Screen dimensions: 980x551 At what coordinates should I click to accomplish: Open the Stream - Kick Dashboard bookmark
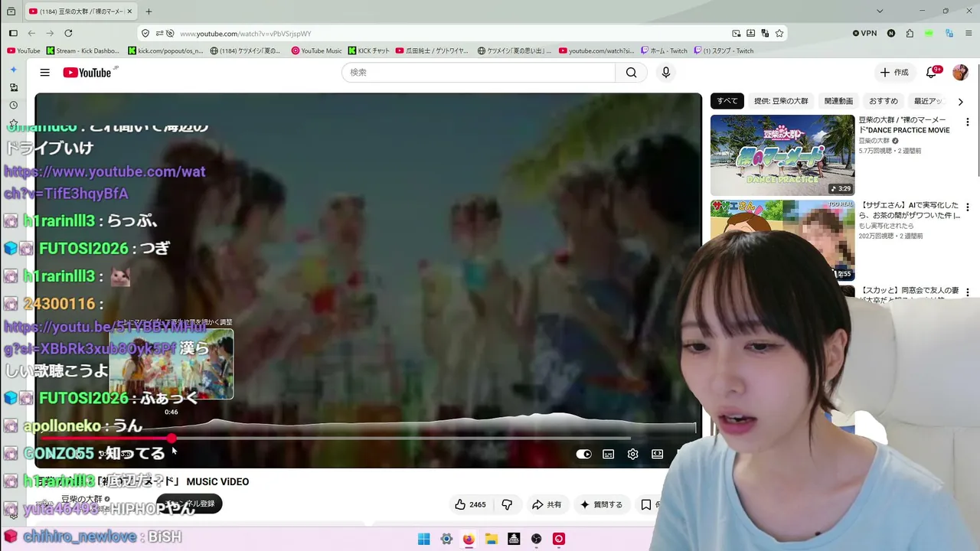[x=83, y=51]
